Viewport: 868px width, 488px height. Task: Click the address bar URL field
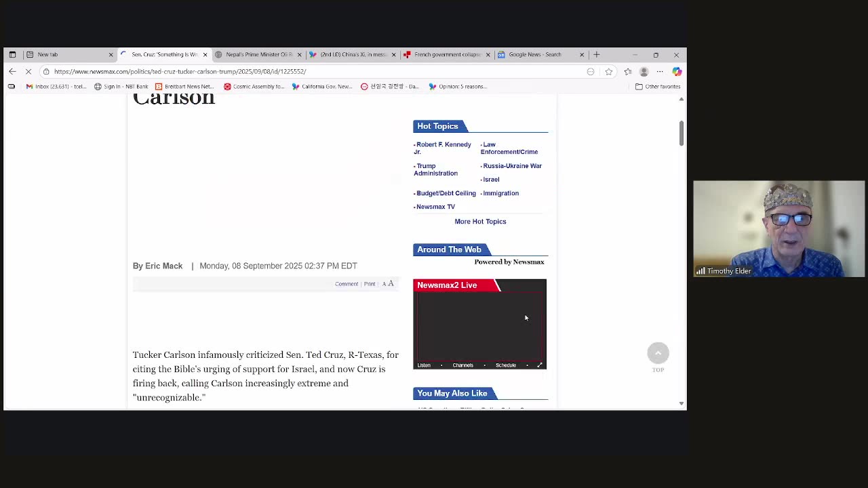coord(312,71)
